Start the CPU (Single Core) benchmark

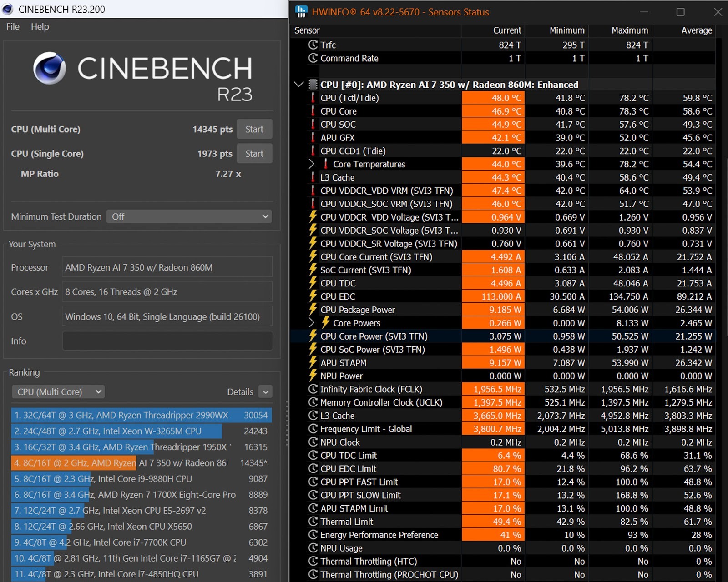[x=254, y=154]
